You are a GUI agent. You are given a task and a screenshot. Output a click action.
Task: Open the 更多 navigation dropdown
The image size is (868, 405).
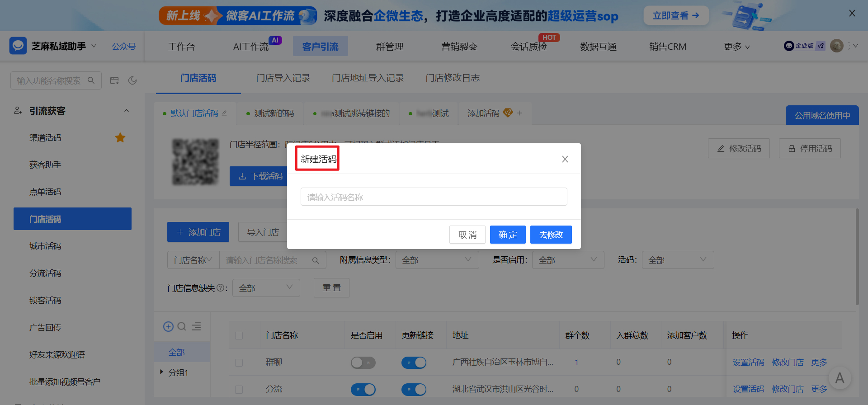[x=736, y=47]
